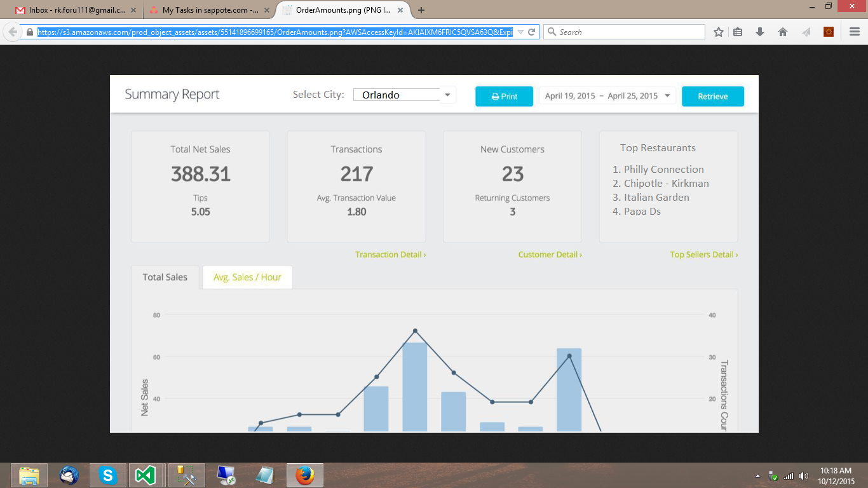Open the downloads arrow in the toolbar
This screenshot has width=868, height=488.
pos(760,32)
